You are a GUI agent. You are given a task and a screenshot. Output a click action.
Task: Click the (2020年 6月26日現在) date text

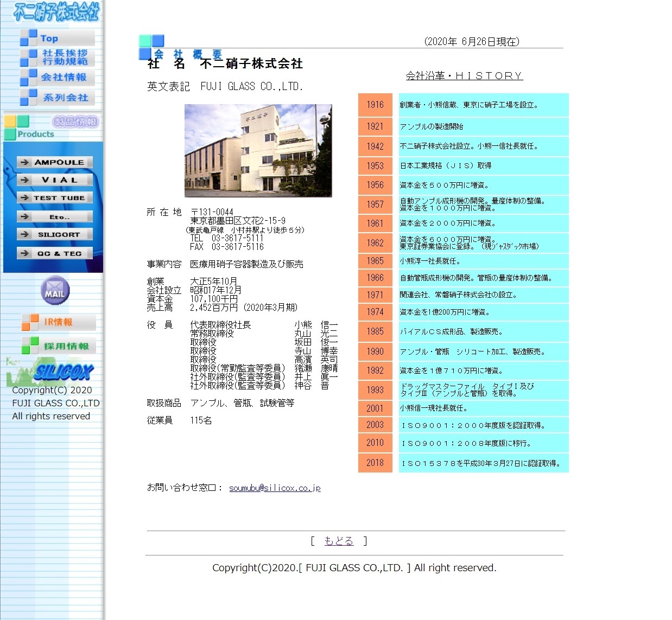(472, 42)
